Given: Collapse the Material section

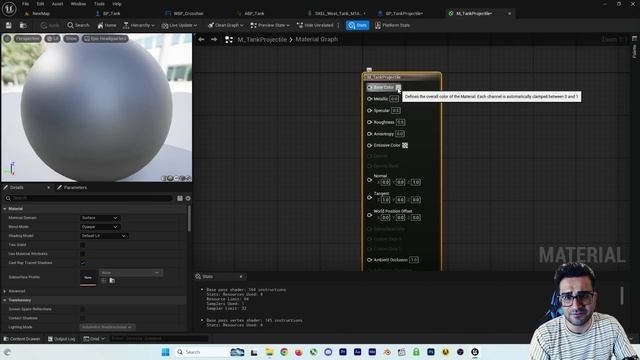Looking at the screenshot, I should (x=5, y=209).
